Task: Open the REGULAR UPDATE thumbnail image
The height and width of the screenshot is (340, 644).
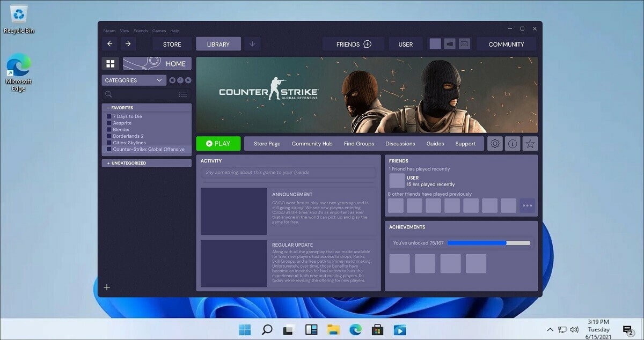Action: click(234, 263)
